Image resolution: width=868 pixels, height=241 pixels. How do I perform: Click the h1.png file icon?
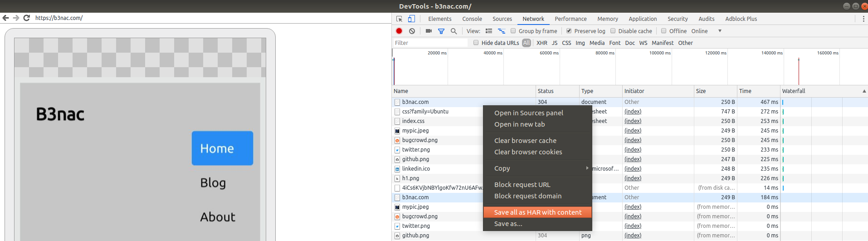point(397,178)
